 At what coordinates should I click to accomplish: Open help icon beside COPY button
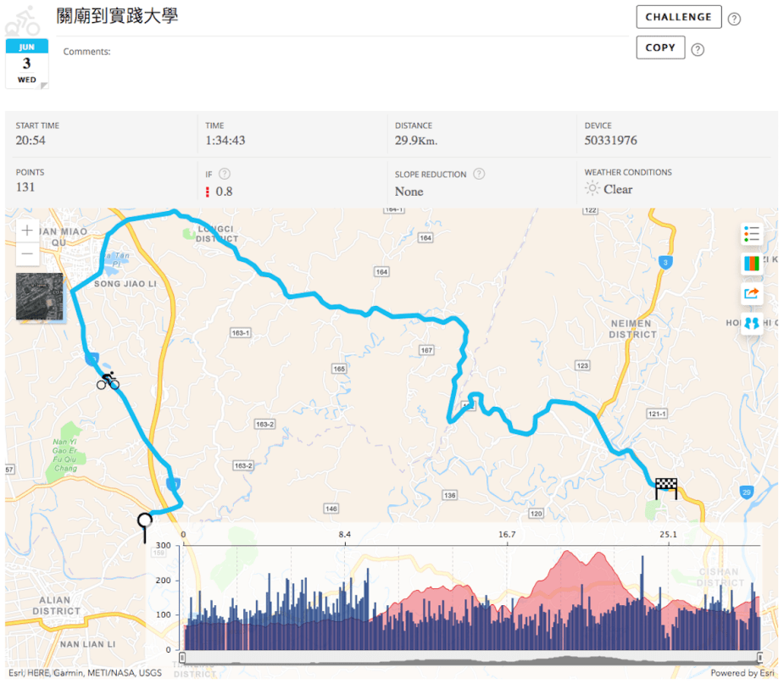(698, 49)
